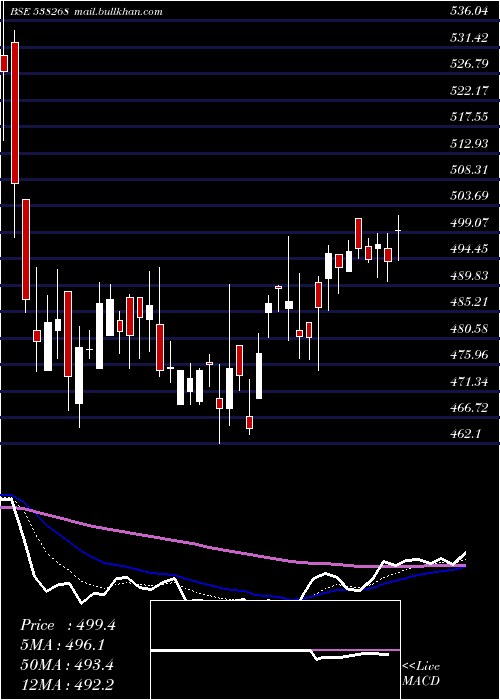Click the 475.96 price axis label
The width and height of the screenshot is (500, 700).
tap(469, 355)
